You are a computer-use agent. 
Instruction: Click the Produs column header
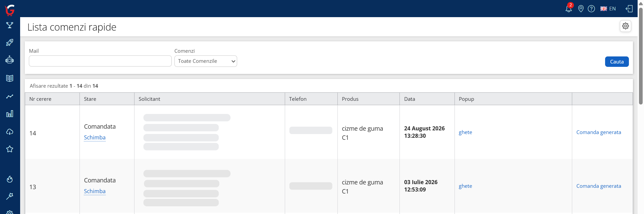[369, 99]
